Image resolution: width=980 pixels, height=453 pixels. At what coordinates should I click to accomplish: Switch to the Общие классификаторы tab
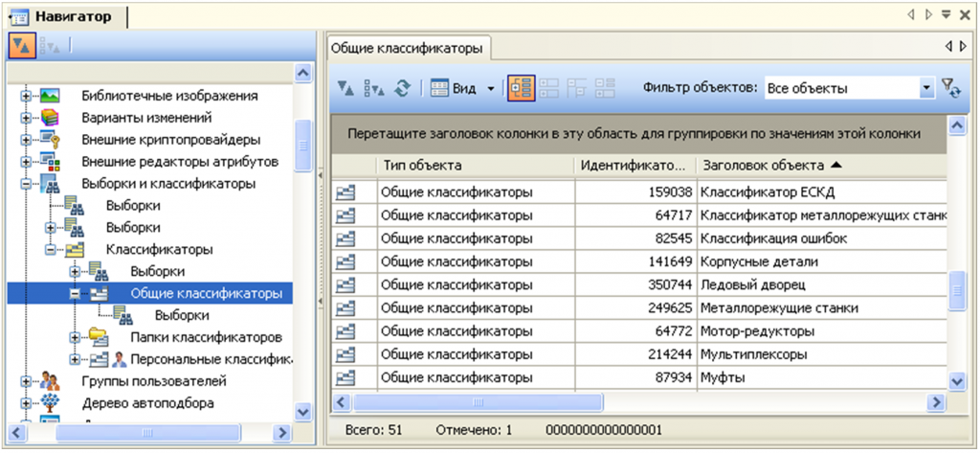pyautogui.click(x=407, y=46)
